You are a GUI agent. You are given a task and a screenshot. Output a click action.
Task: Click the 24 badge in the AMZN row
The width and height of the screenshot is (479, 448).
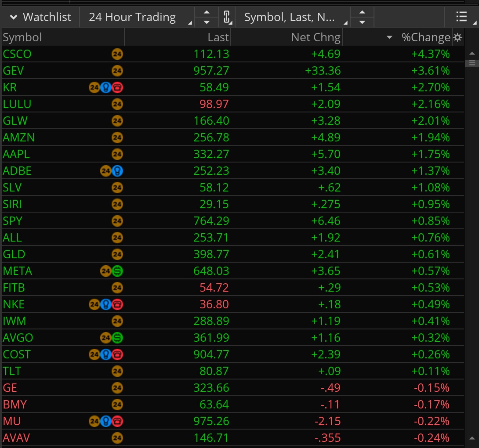click(117, 138)
